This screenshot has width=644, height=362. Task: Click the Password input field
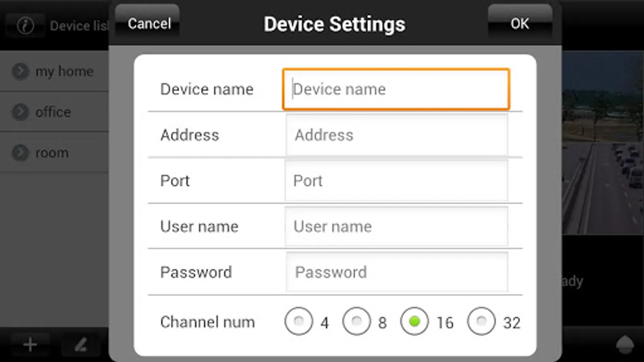(x=396, y=272)
